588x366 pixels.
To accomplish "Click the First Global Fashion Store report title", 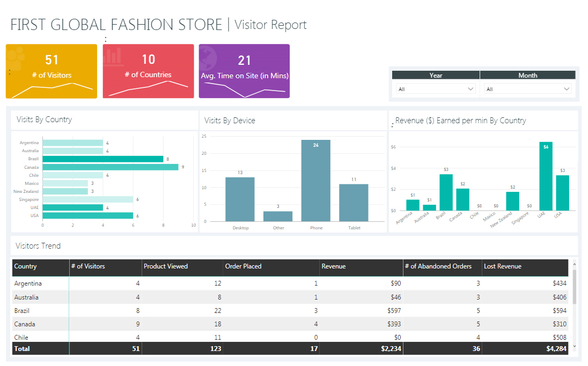I will pyautogui.click(x=116, y=25).
